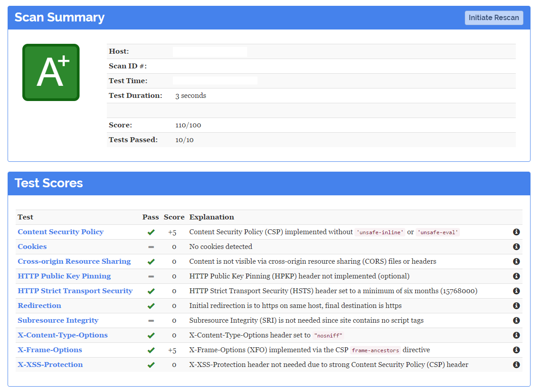Click green checkmark in X-XSS-Protection row
This screenshot has width=535, height=392.
point(151,365)
